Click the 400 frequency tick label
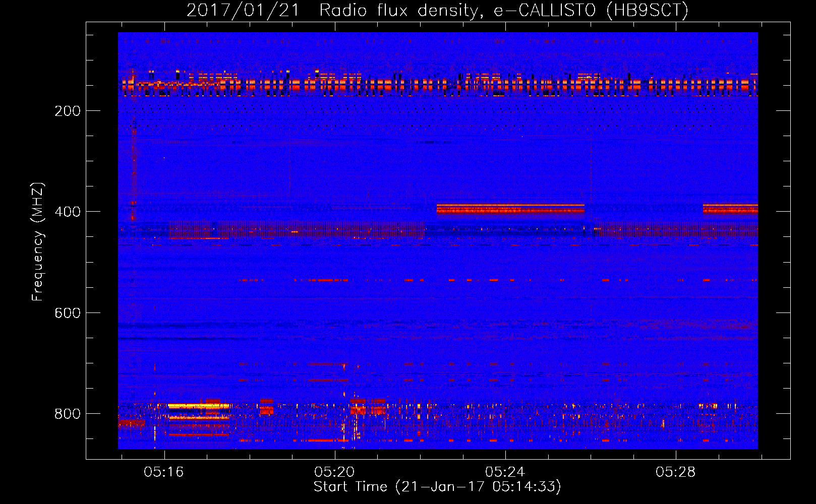Image resolution: width=816 pixels, height=504 pixels. tap(68, 212)
